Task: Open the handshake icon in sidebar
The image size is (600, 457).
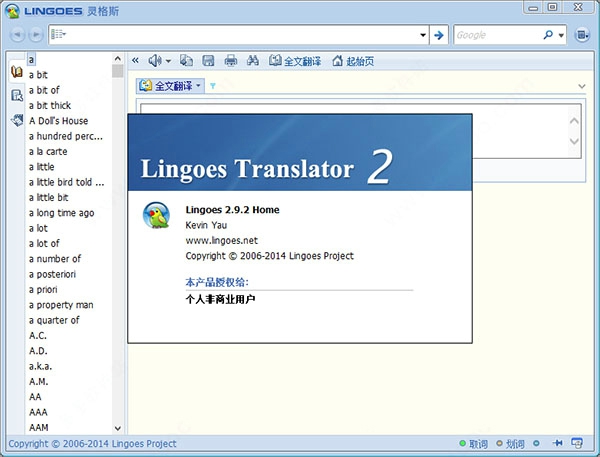Action: 16,120
